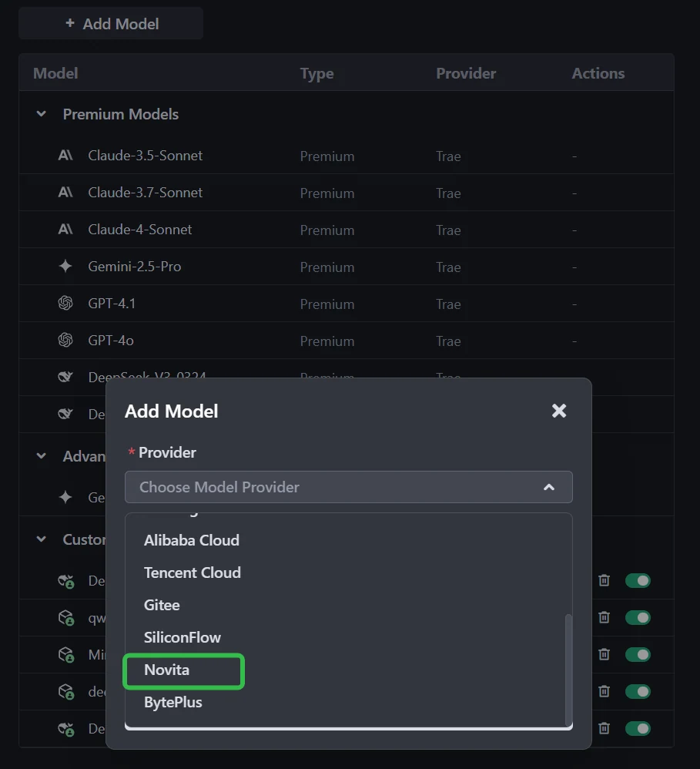
Task: Close the Add Model dialog
Action: coord(559,411)
